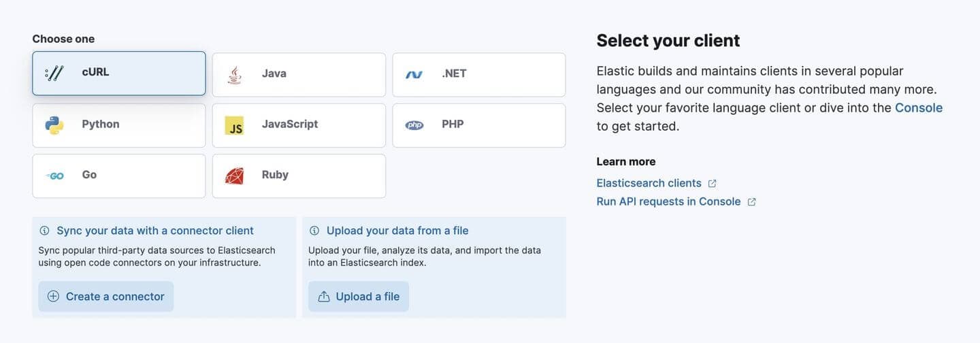Click the Python snake logo

click(x=54, y=125)
